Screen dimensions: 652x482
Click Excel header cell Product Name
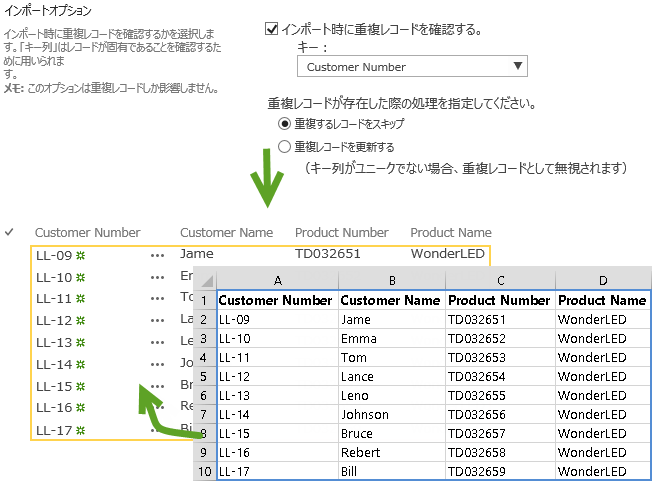pyautogui.click(x=603, y=300)
